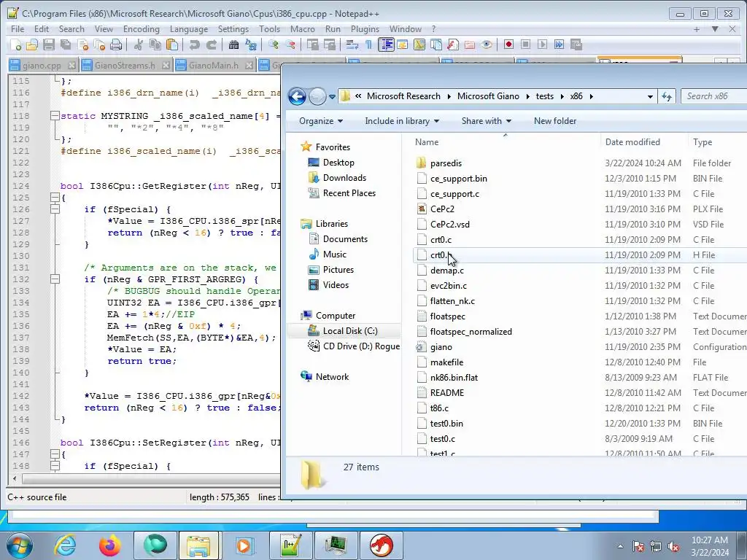Click the Explorer refresh button
Viewport: 747px width, 560px height.
click(667, 97)
